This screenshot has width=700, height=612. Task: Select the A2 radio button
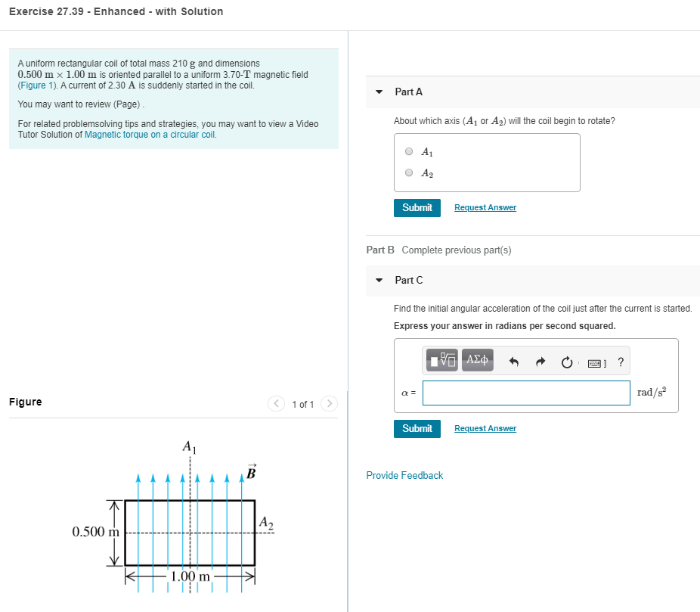point(408,172)
